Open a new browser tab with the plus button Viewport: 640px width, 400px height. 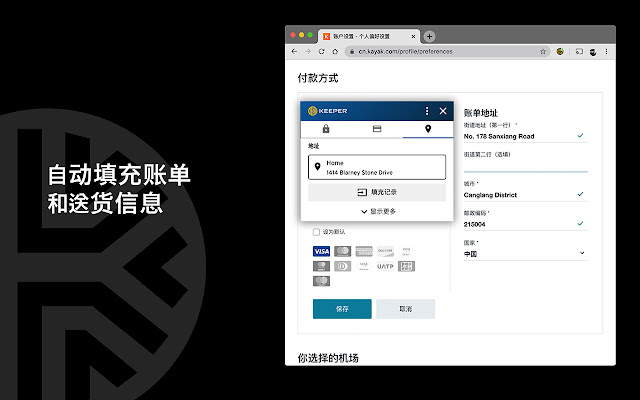pyautogui.click(x=429, y=36)
